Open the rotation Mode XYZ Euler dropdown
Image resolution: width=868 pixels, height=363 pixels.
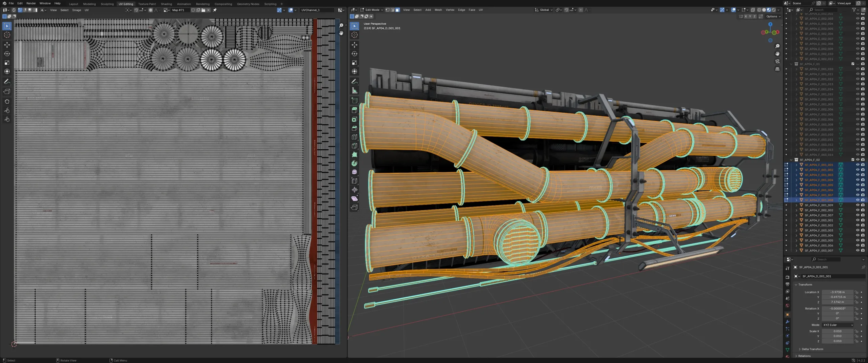tap(837, 325)
